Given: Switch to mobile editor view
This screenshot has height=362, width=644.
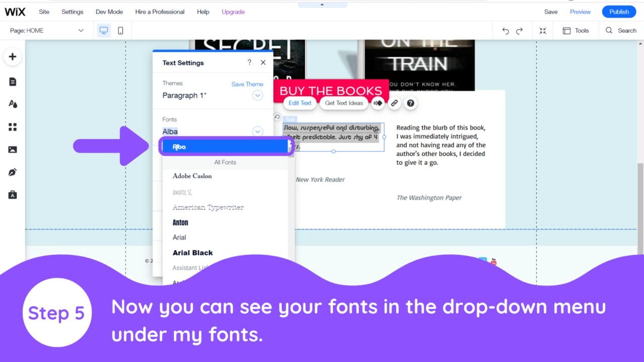Looking at the screenshot, I should click(120, 30).
